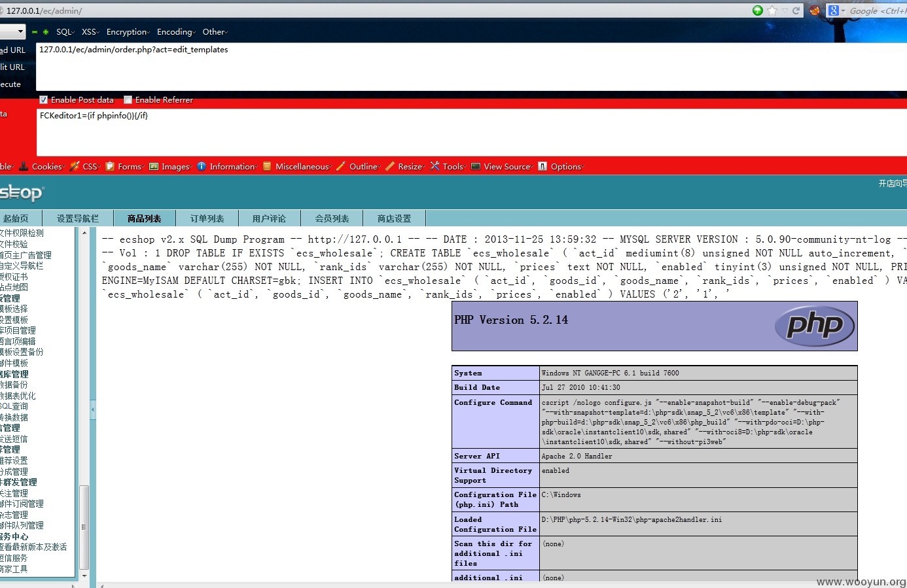The height and width of the screenshot is (588, 907).
Task: Open the Cookies toolbar menu
Action: pos(47,166)
